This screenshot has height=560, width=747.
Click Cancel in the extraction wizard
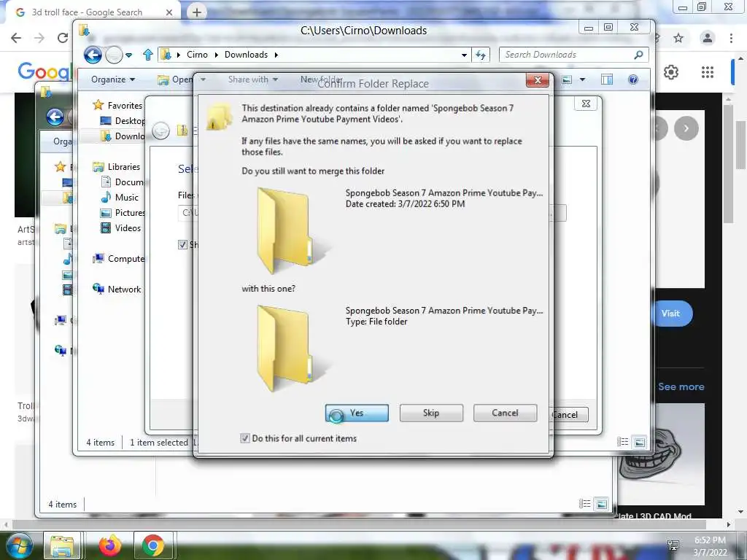coord(570,414)
